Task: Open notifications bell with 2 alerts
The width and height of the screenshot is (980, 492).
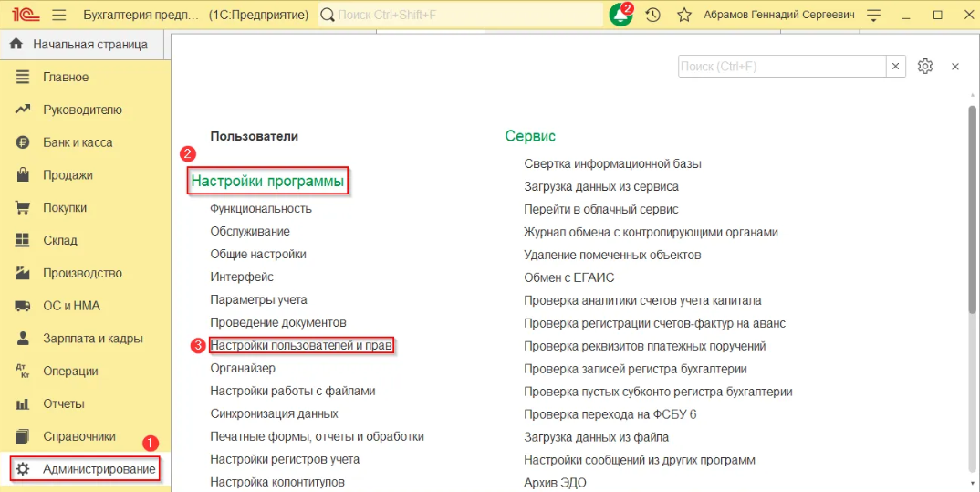Action: pyautogui.click(x=621, y=16)
